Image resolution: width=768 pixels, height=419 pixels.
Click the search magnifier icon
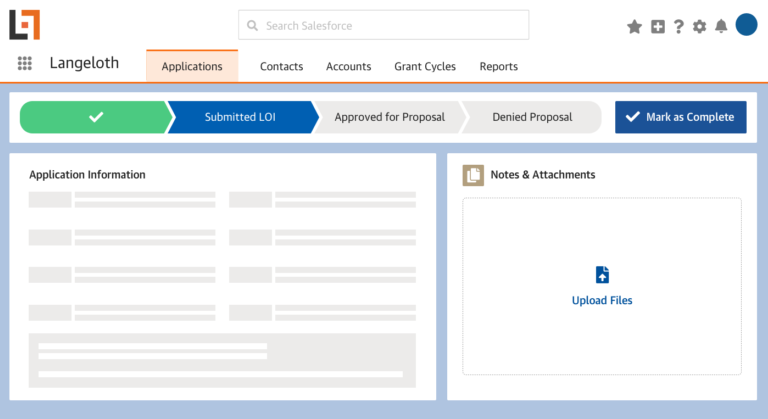click(x=252, y=25)
